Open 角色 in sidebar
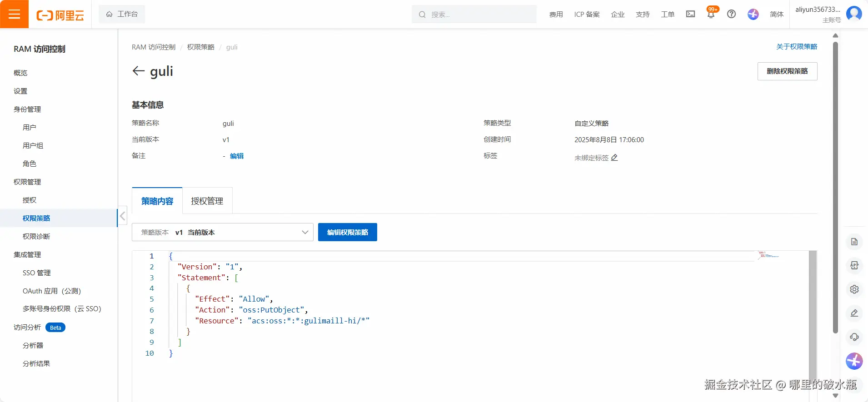 30,164
